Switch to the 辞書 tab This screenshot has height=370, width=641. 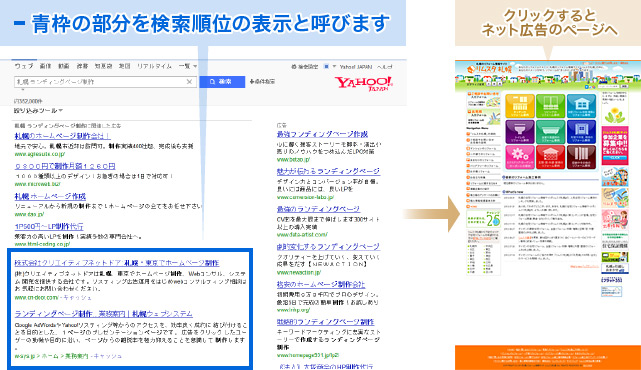tap(82, 66)
